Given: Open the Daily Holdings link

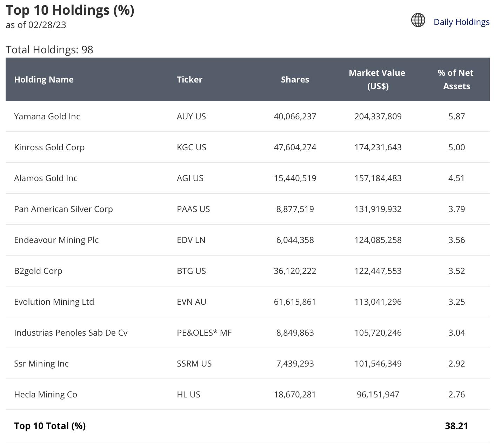Looking at the screenshot, I should click(461, 22).
